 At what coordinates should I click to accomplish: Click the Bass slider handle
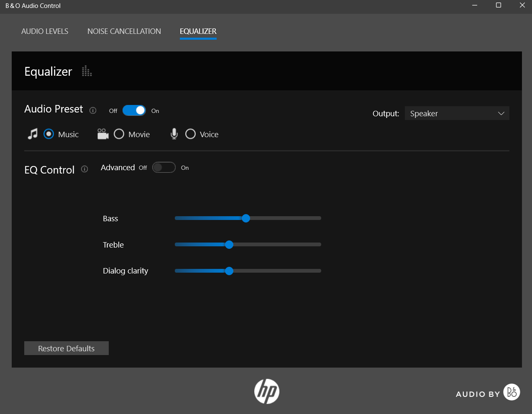point(246,218)
